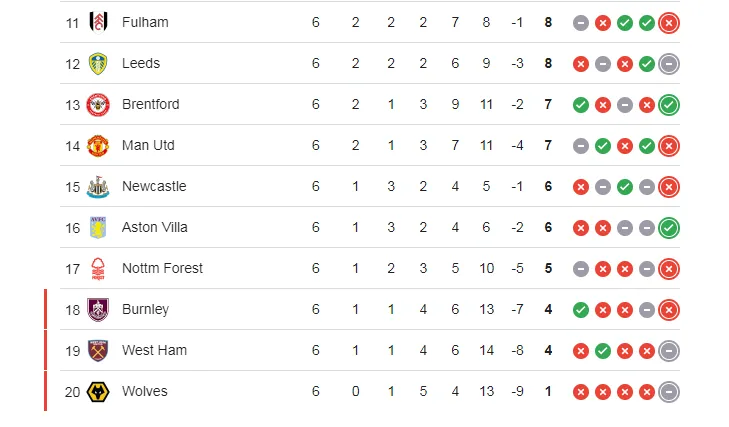Click the West Ham crest icon
Viewport: 729px width, 427px height.
(98, 350)
